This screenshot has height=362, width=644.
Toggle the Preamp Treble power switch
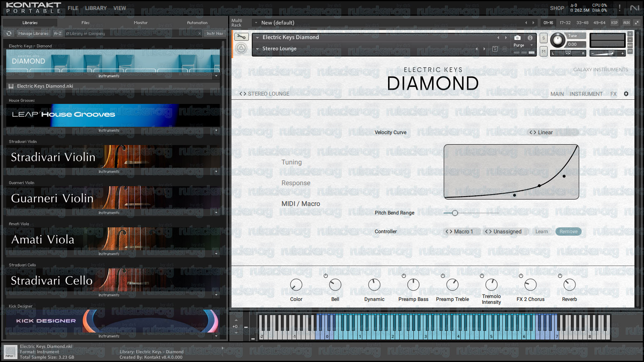point(443,276)
